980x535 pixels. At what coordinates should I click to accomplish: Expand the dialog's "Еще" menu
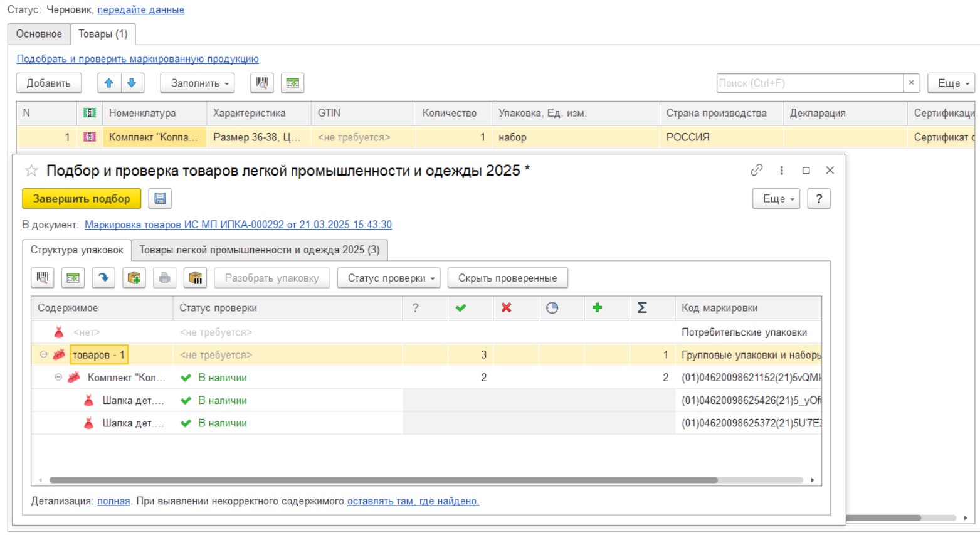click(x=776, y=199)
